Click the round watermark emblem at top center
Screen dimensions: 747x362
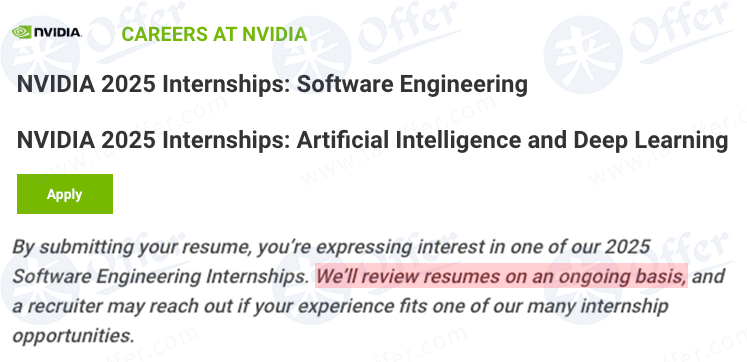pyautogui.click(x=311, y=56)
